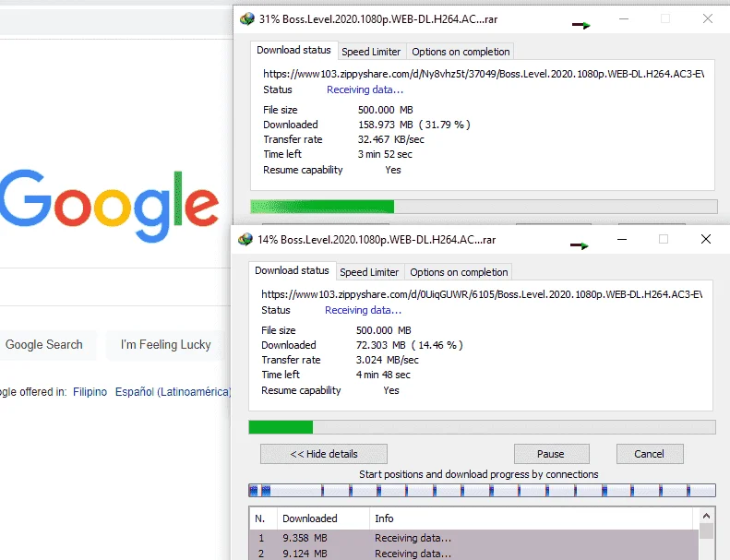
Task: Minimize the 31% download window
Action: click(624, 18)
